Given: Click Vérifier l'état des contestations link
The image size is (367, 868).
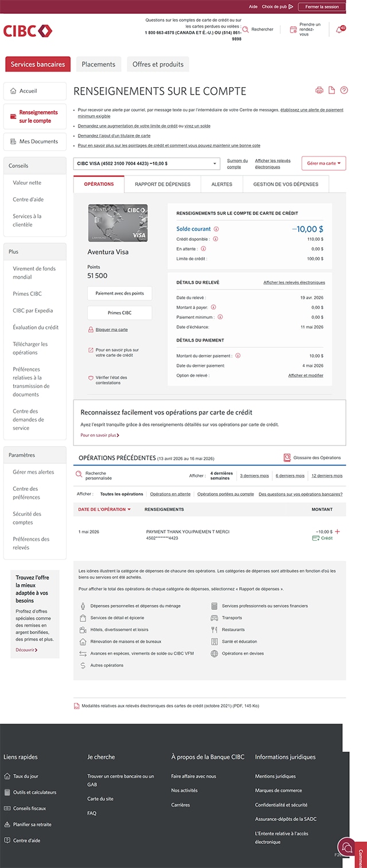Looking at the screenshot, I should click(111, 380).
